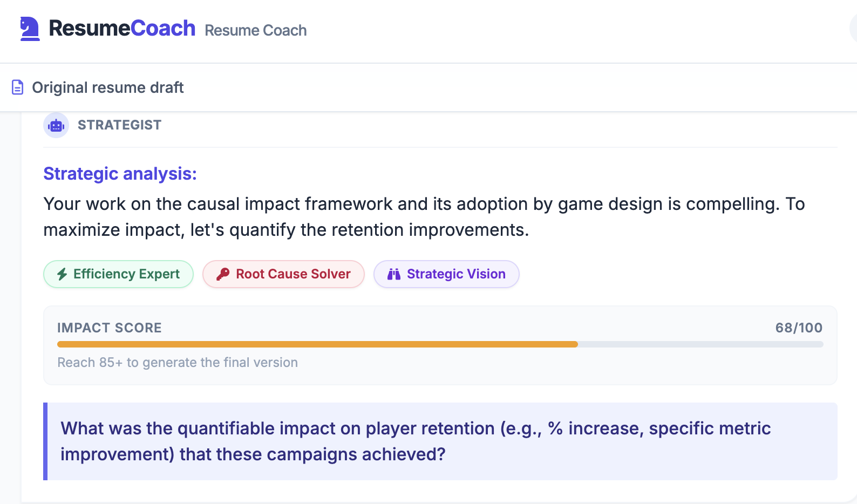Select the Root Cause Solver badge
The width and height of the screenshot is (857, 504).
tap(283, 274)
